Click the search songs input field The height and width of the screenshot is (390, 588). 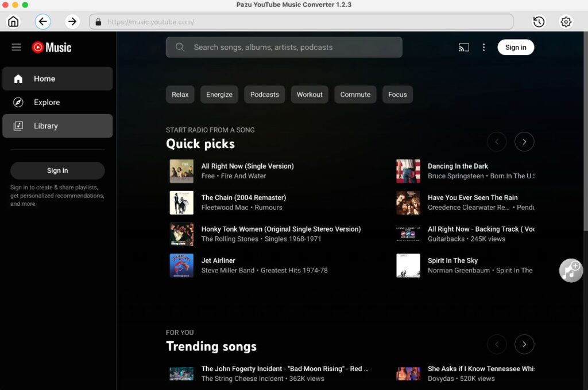pyautogui.click(x=284, y=47)
